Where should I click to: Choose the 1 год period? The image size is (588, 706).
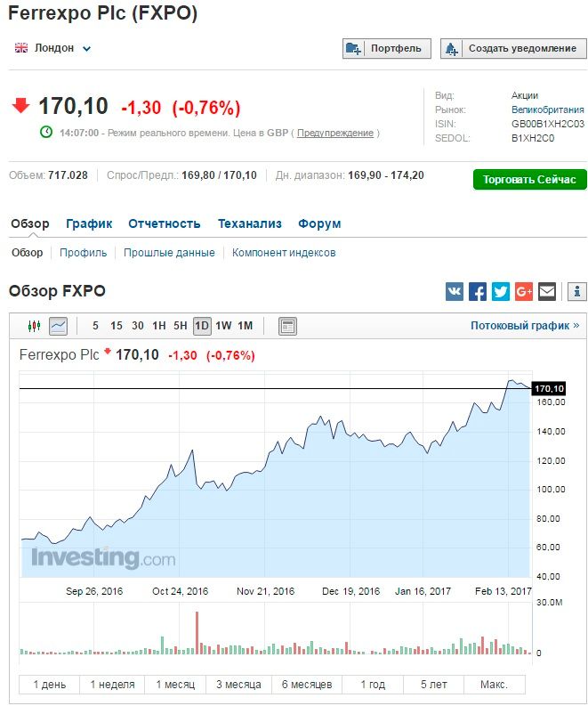point(373,685)
